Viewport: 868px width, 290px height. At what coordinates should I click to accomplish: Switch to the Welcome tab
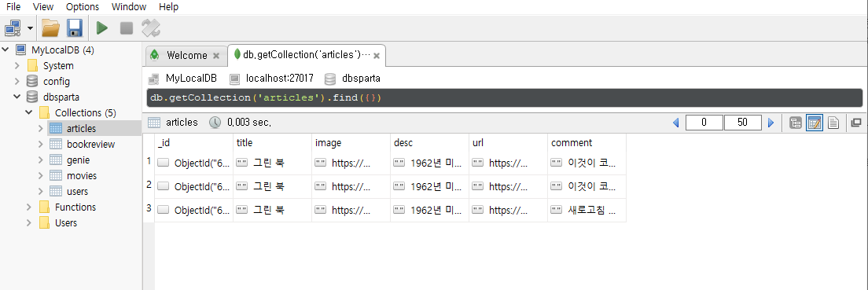[x=186, y=55]
